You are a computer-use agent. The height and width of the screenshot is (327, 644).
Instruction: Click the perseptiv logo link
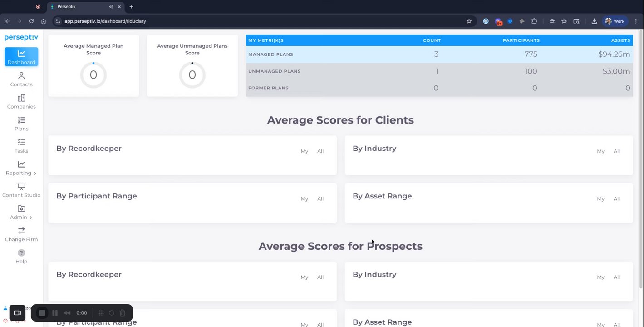coord(21,37)
